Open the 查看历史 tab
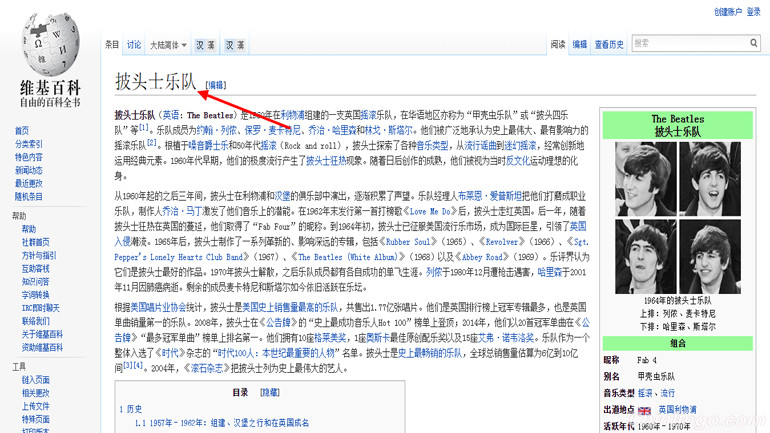This screenshot has height=433, width=770. (x=609, y=44)
